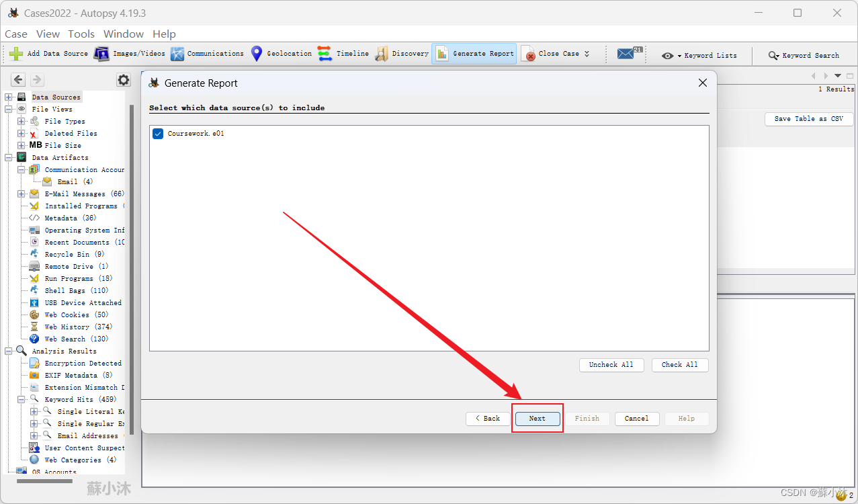This screenshot has height=504, width=858.
Task: Expand the File Types node
Action: 22,122
